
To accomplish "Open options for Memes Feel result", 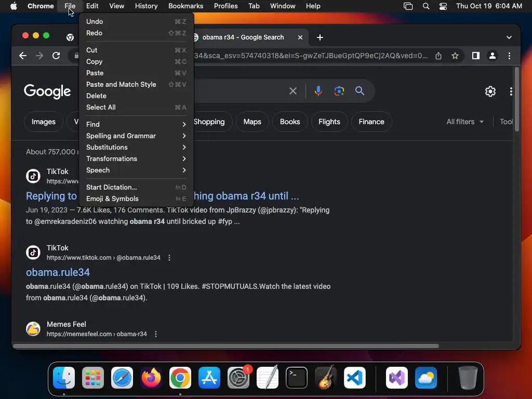I will pyautogui.click(x=156, y=334).
